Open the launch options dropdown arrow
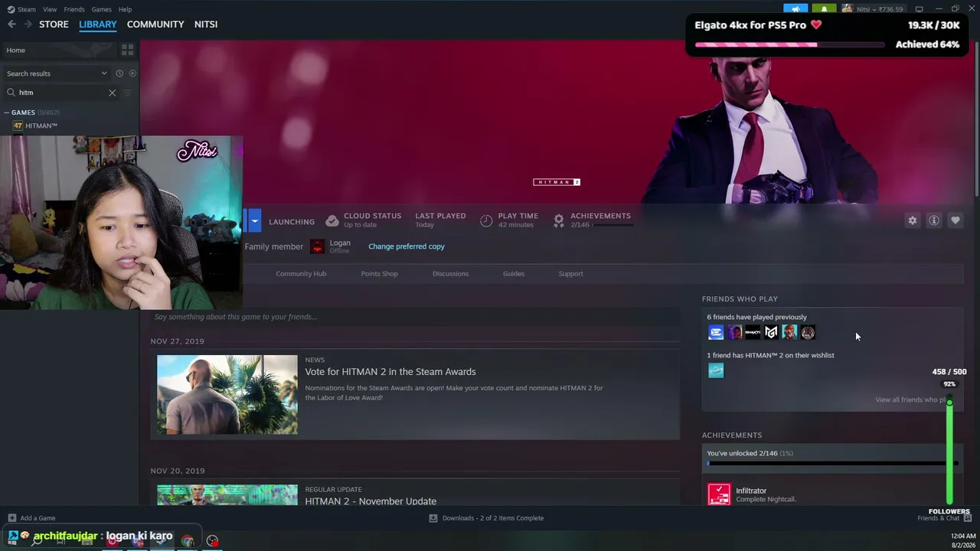This screenshot has height=551, width=980. [x=254, y=221]
